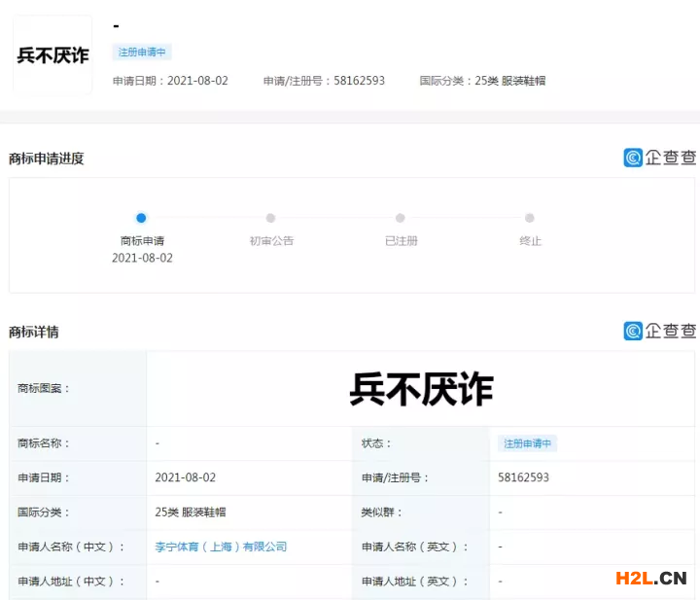Click the 2021-08-02 date under 商标申请 step

pos(142,258)
